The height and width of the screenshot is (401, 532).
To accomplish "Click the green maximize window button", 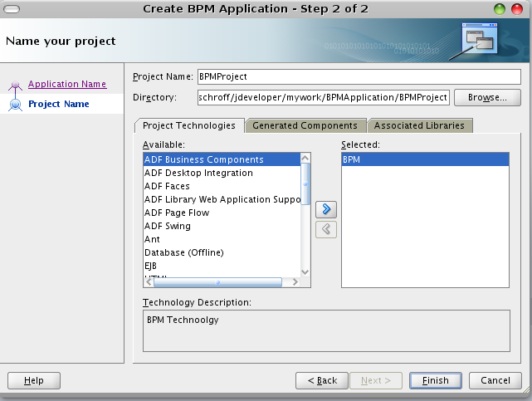I will [500, 9].
